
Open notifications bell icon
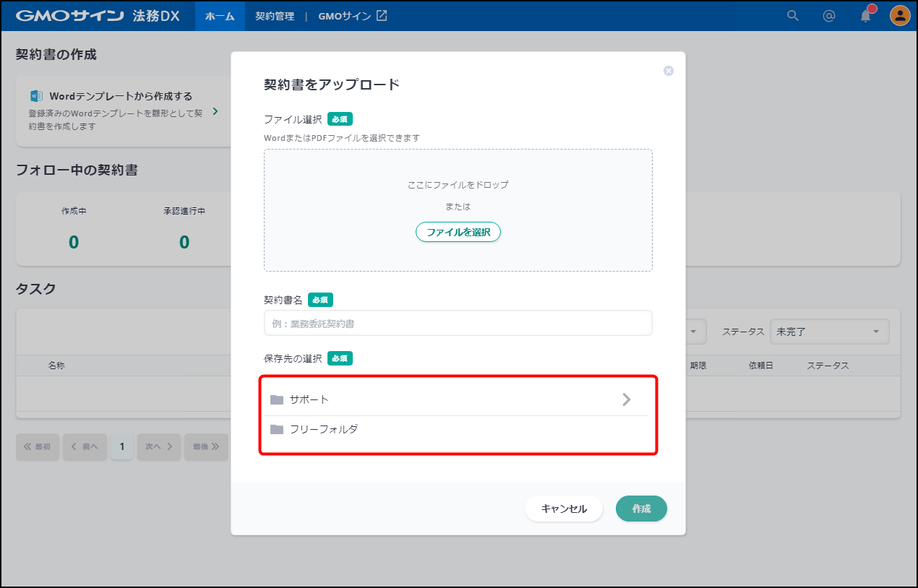[865, 16]
